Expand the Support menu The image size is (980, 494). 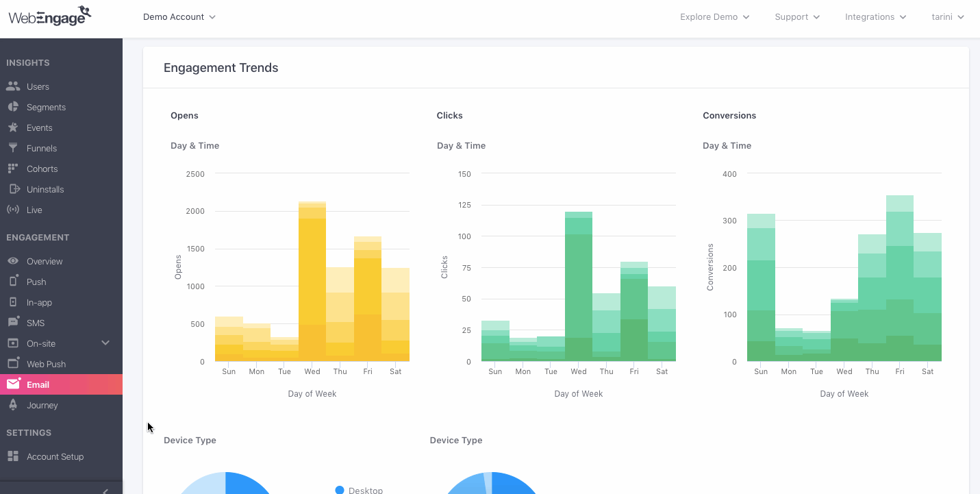797,16
